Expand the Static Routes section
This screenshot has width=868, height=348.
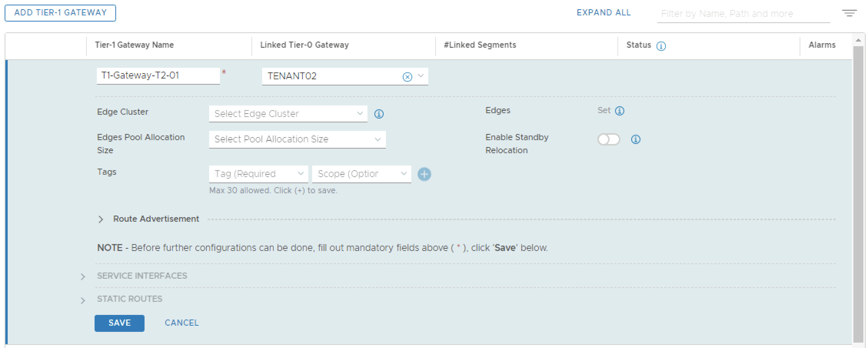click(83, 300)
